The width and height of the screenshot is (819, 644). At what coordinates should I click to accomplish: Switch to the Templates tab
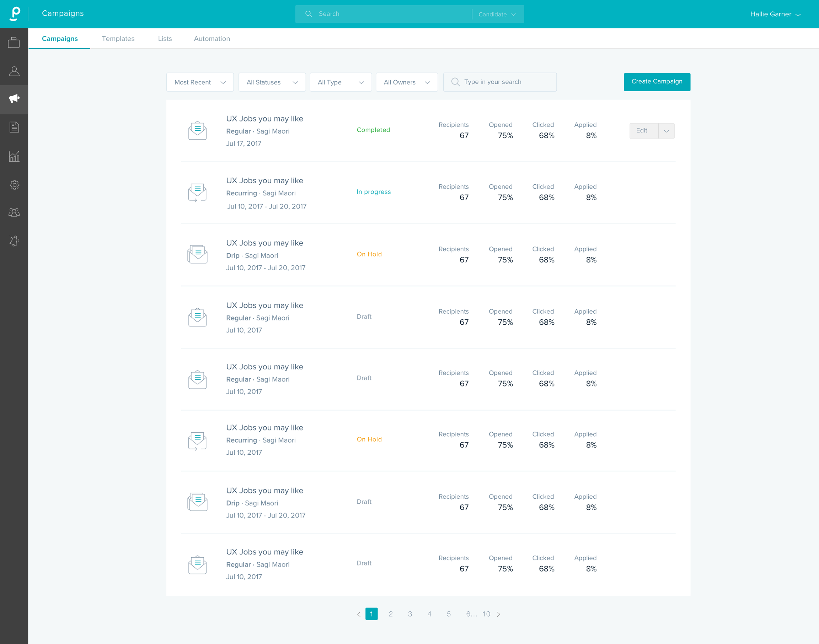coord(118,39)
